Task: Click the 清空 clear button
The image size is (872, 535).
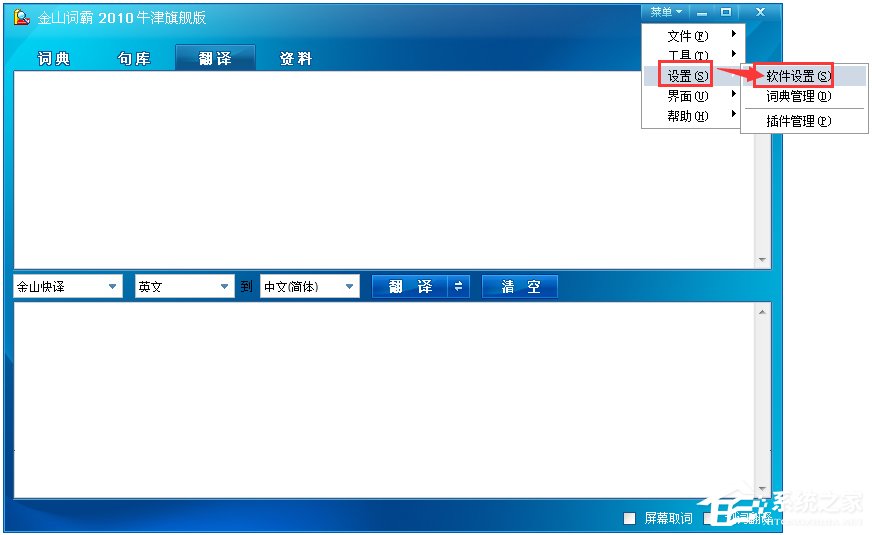Action: coord(520,286)
